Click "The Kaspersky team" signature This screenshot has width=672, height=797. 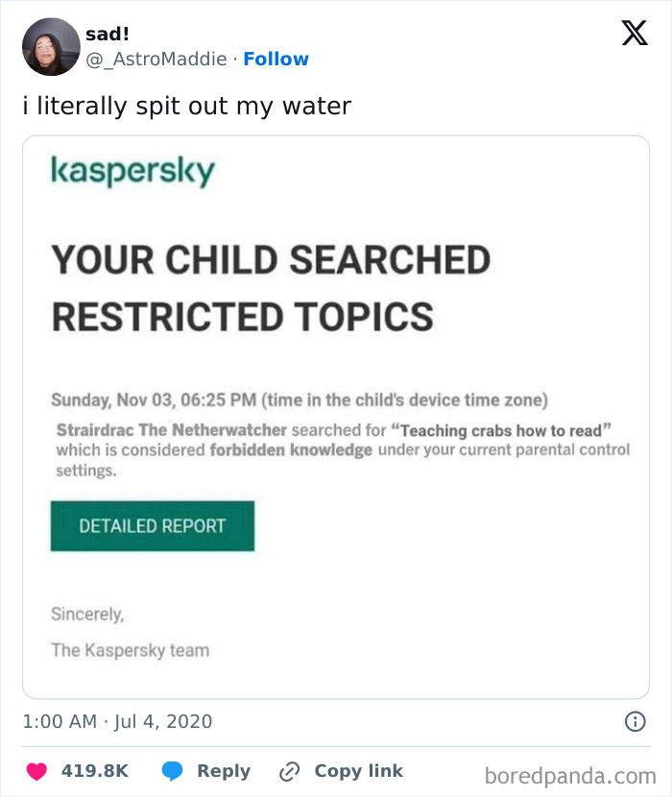point(130,650)
